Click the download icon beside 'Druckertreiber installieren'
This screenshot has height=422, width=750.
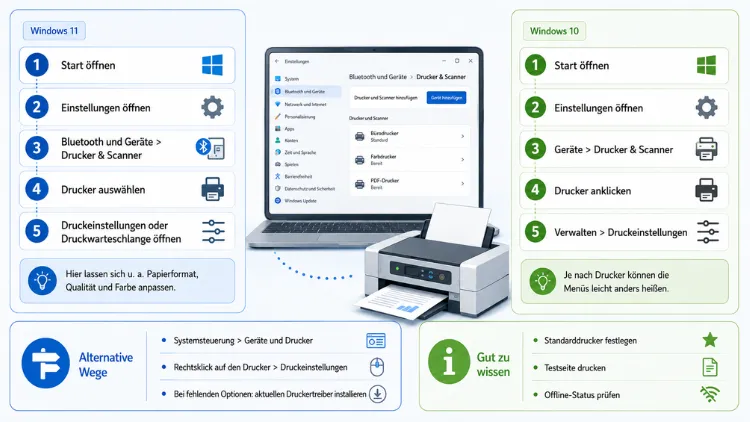pos(377,394)
